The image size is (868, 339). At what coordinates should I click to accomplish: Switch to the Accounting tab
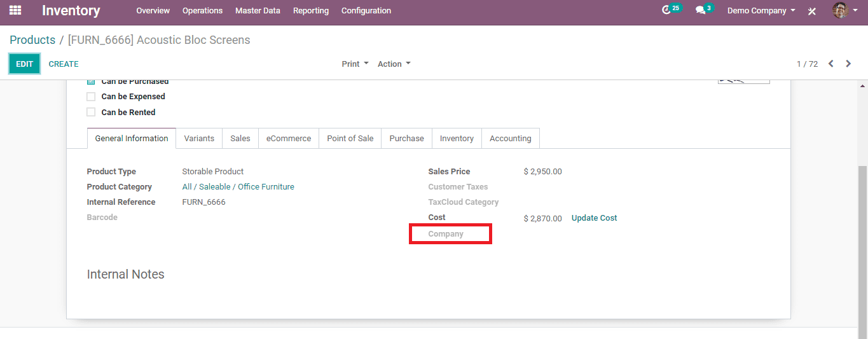511,138
